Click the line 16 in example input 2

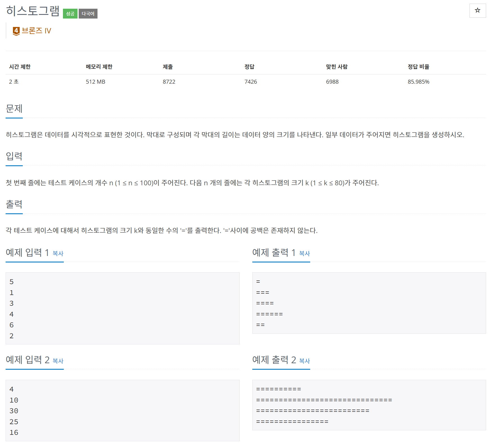click(x=14, y=433)
